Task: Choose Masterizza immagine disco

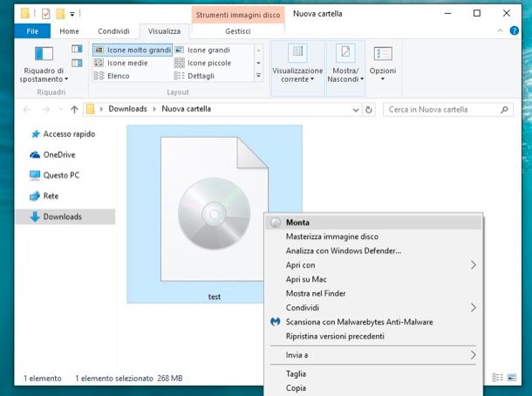Action: coord(373,236)
